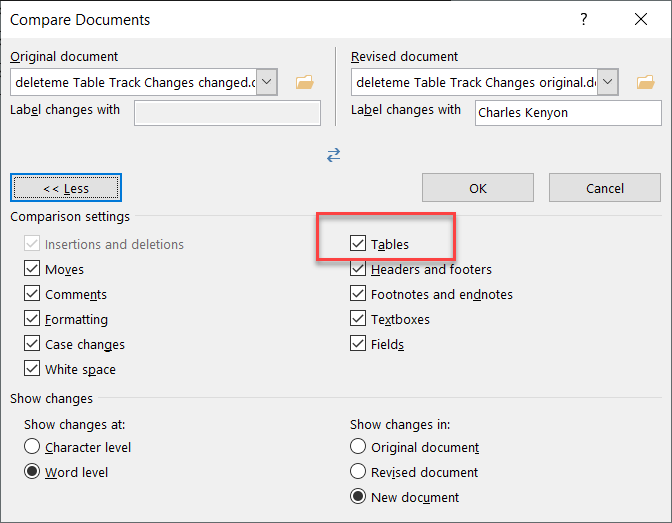672x523 pixels.
Task: Select Word level radio button
Action: click(32, 472)
